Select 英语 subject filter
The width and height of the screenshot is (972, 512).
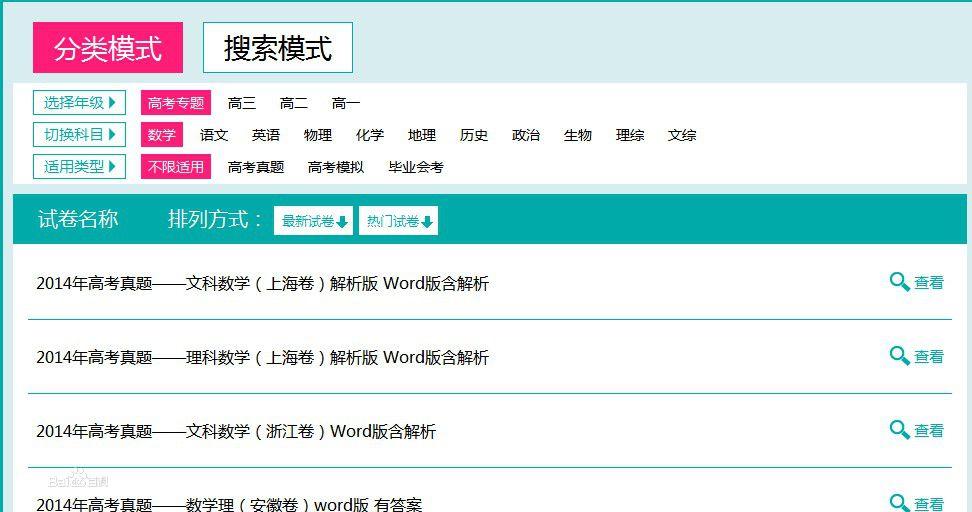point(266,135)
